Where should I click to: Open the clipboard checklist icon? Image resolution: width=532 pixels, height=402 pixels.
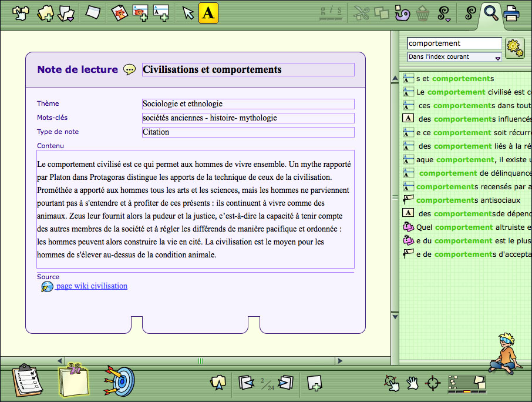(27, 380)
